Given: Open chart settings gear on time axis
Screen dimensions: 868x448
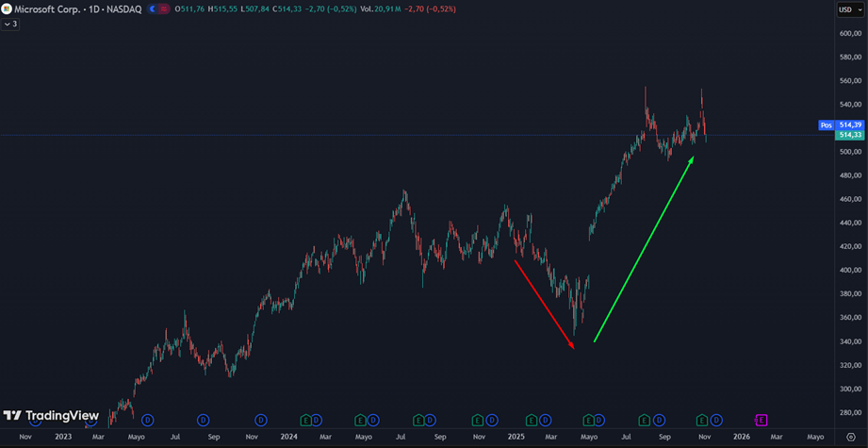Looking at the screenshot, I should [x=851, y=437].
